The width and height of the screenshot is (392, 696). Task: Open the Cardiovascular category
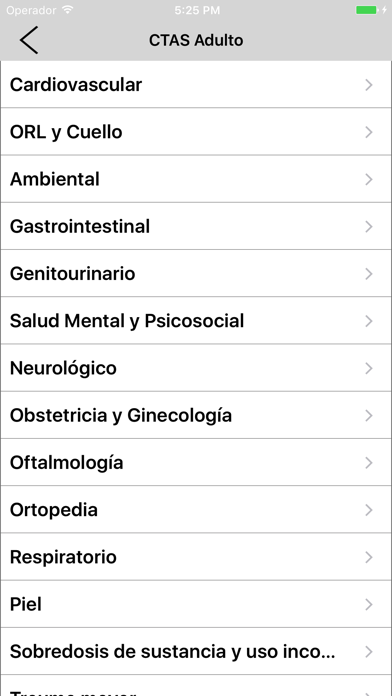click(196, 84)
